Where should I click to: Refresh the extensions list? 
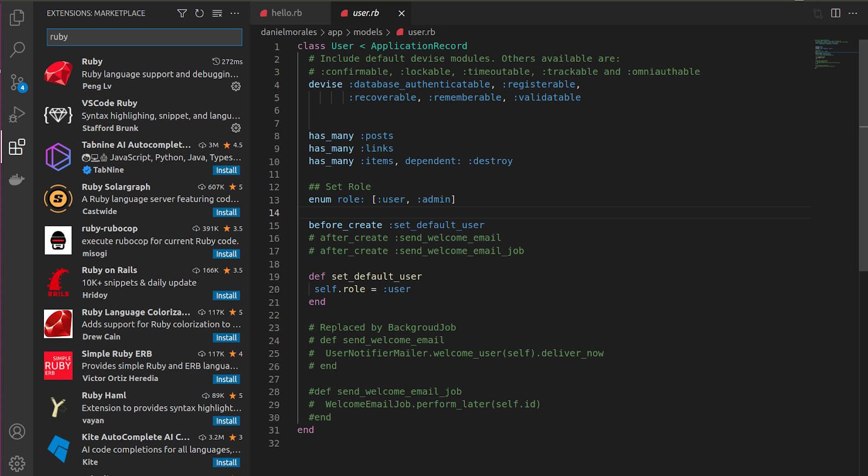coord(200,14)
